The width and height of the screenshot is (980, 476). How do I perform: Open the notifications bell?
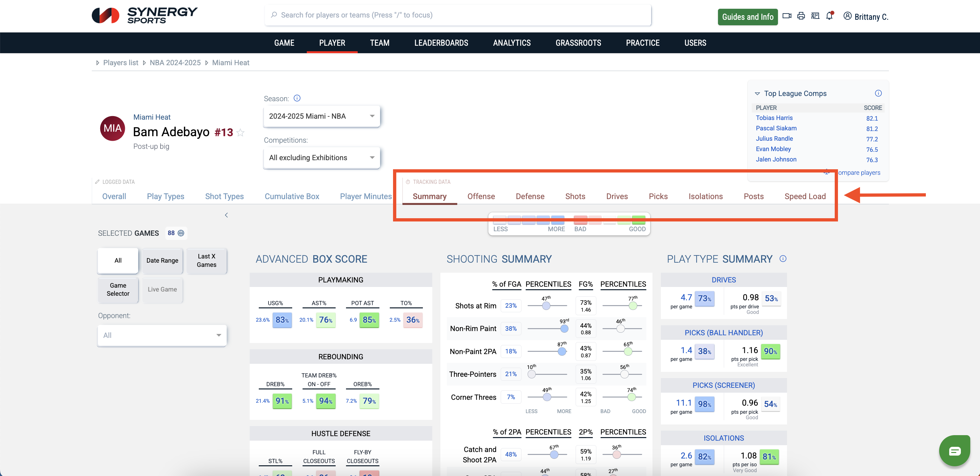(x=829, y=16)
